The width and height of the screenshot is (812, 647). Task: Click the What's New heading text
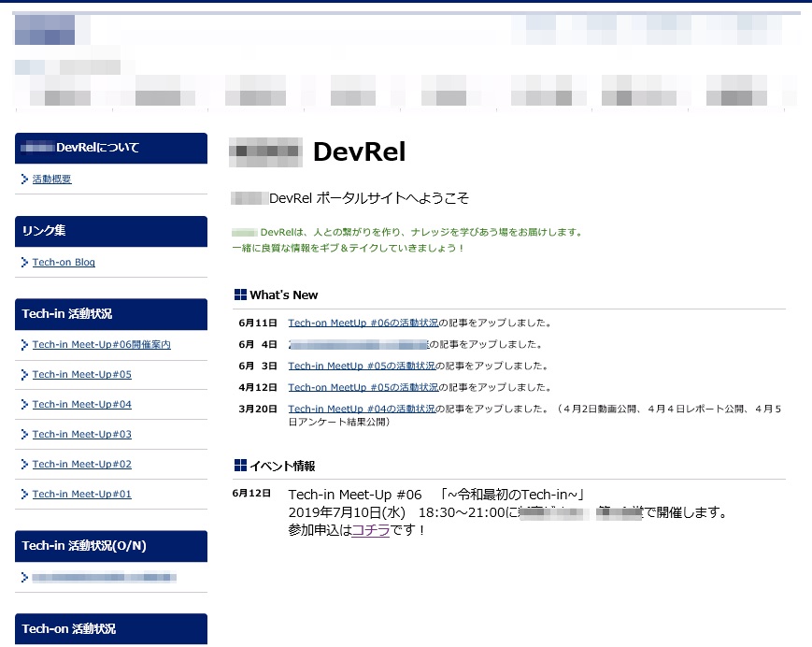coord(284,295)
